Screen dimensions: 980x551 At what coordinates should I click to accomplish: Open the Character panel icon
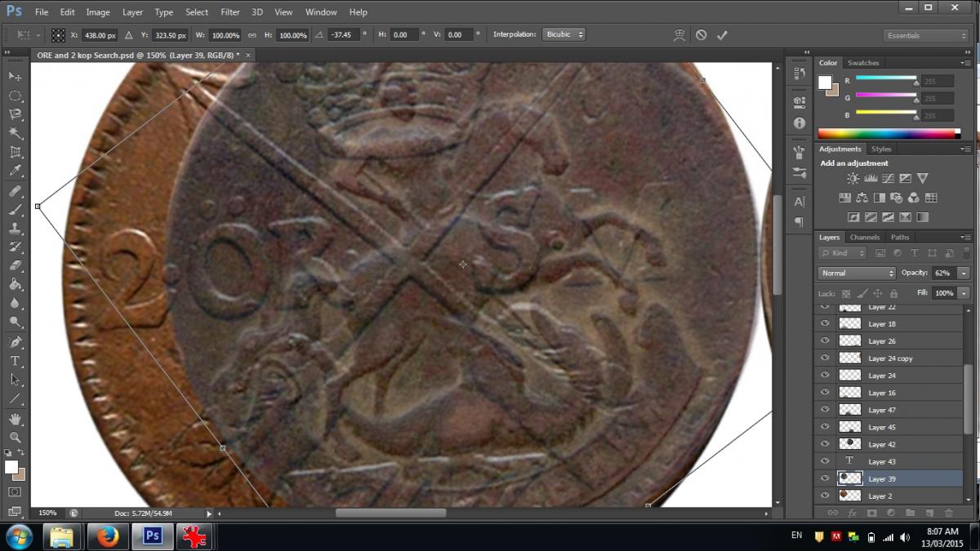(x=799, y=202)
